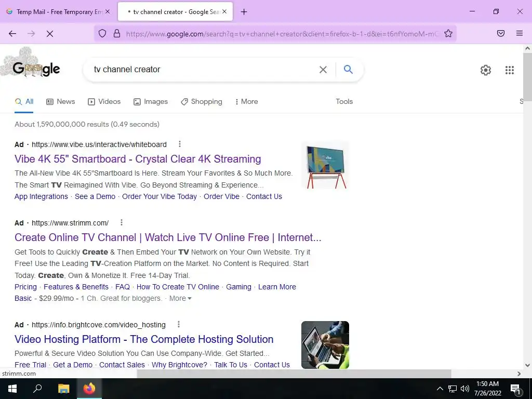Open Create Online TV Channel ad title

coord(168,237)
